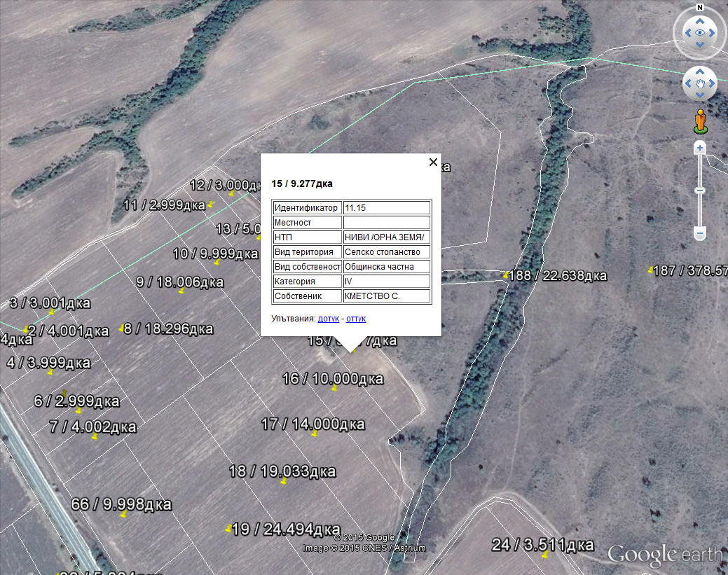
Task: Open the 'дотук' directions link
Action: point(328,319)
